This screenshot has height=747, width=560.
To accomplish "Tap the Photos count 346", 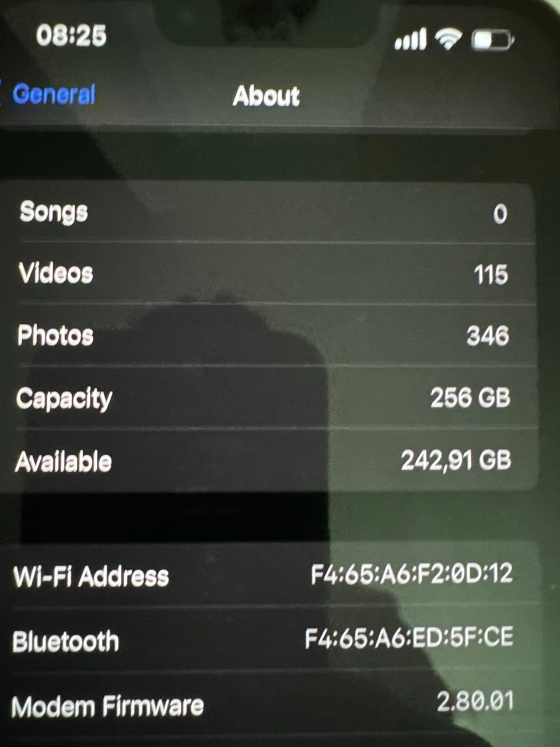I will 488,336.
